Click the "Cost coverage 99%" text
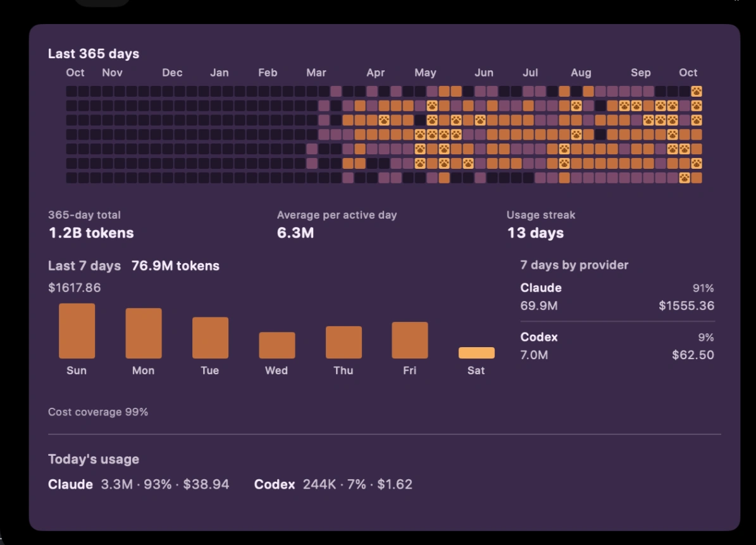Viewport: 756px width, 545px height. click(x=98, y=412)
